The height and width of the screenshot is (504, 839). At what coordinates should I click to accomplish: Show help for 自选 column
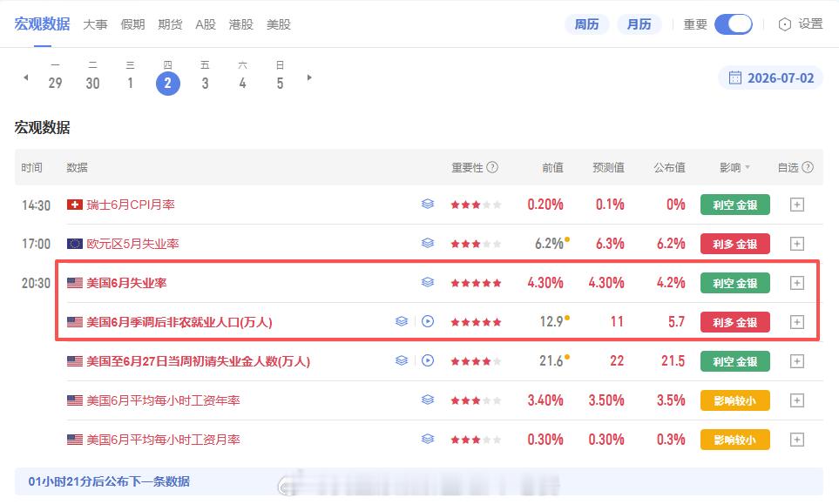click(808, 167)
